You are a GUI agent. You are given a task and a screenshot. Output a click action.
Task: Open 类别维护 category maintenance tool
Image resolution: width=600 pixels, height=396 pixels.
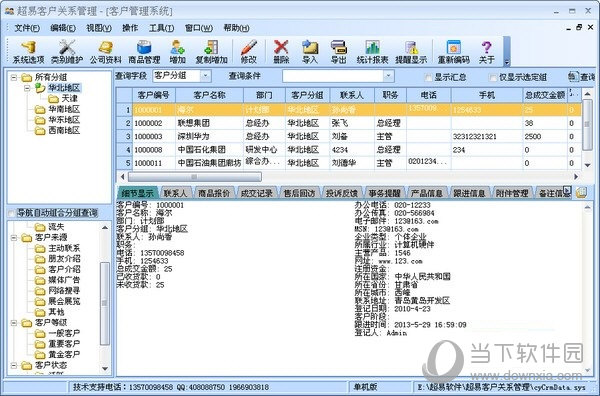(67, 52)
